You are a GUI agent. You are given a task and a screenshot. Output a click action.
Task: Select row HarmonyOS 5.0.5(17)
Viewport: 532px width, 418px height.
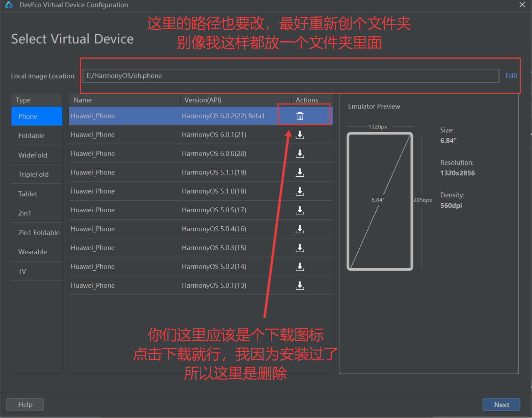point(201,210)
